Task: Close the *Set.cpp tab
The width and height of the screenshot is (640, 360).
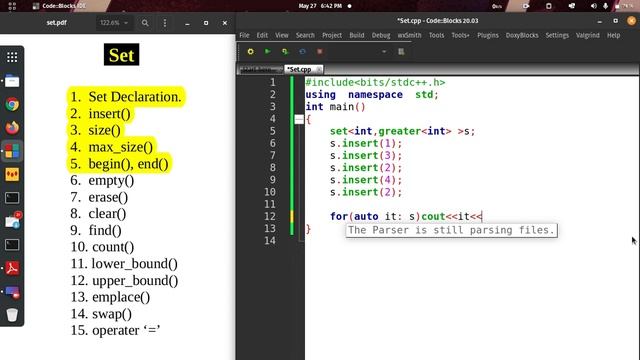Action: [319, 69]
